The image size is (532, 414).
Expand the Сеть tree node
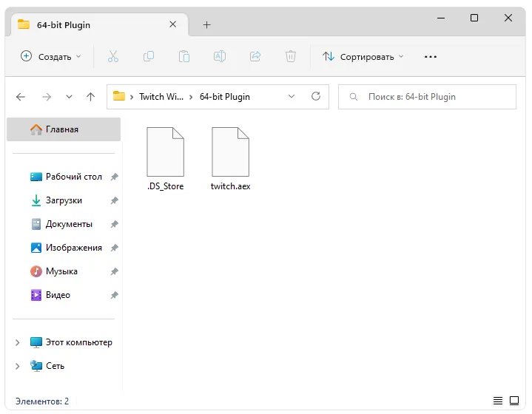(x=18, y=366)
